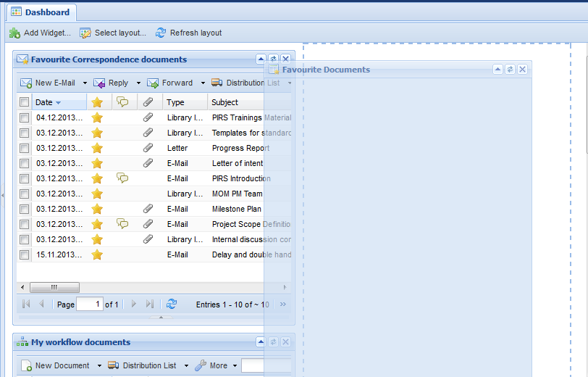Viewport: 588px width, 377px height.
Task: Open Distribution List in correspondence widget
Action: click(x=245, y=83)
